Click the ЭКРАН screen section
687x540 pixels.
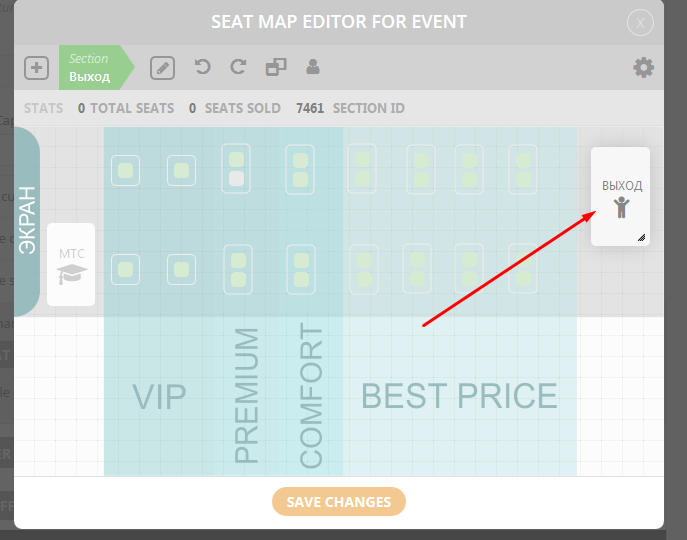(27, 221)
